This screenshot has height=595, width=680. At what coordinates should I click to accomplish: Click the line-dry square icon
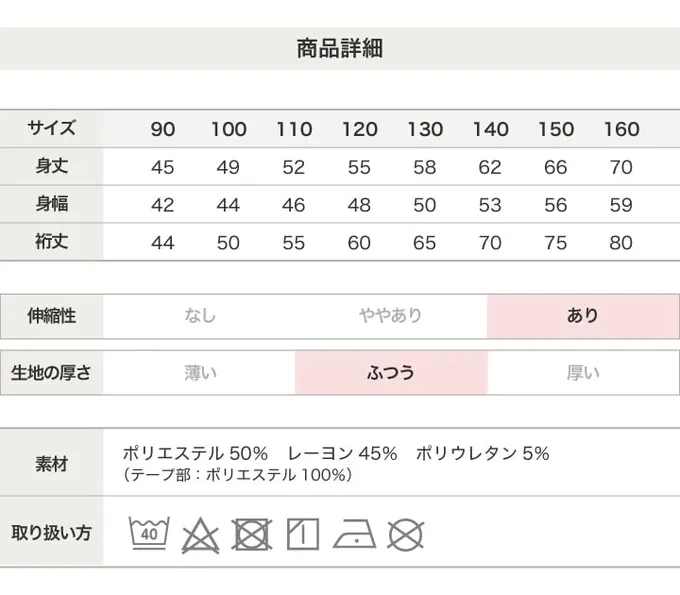point(302,534)
